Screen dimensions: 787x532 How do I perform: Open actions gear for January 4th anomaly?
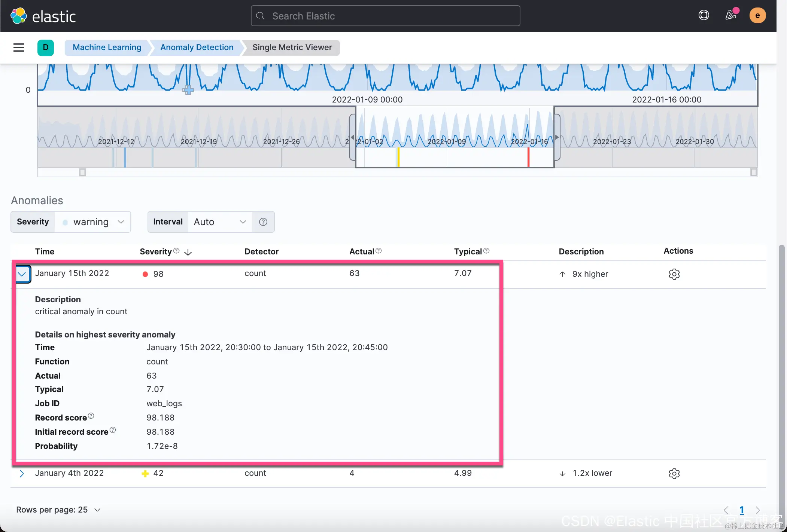674,474
